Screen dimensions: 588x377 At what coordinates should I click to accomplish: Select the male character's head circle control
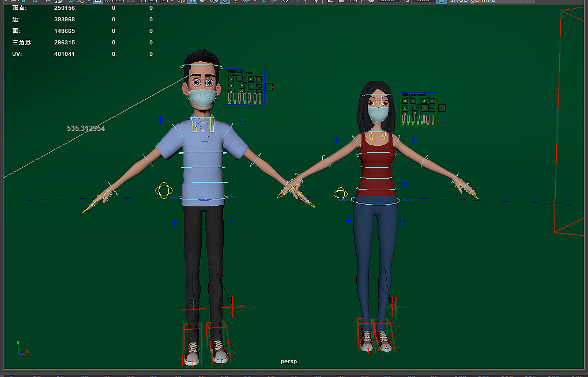(x=201, y=67)
